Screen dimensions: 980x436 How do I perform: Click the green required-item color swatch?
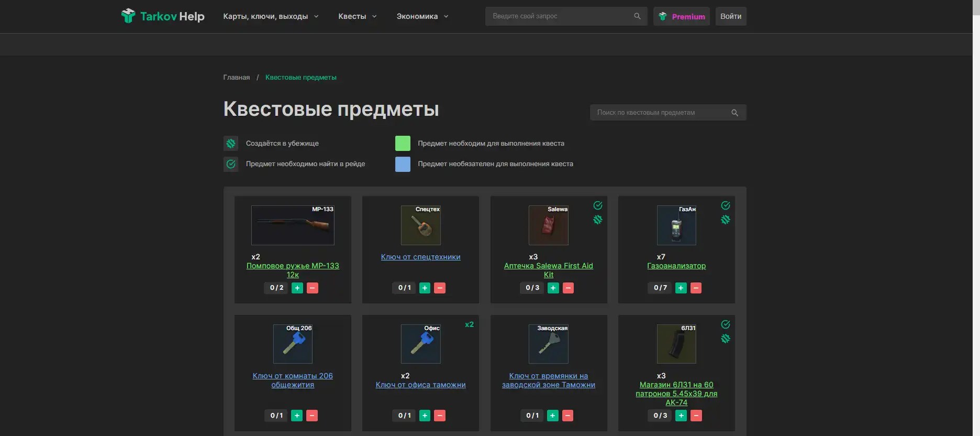click(x=403, y=144)
